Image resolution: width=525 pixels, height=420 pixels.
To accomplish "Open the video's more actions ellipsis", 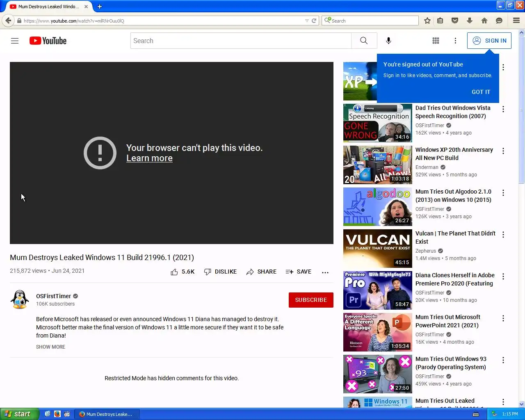I will [x=325, y=272].
